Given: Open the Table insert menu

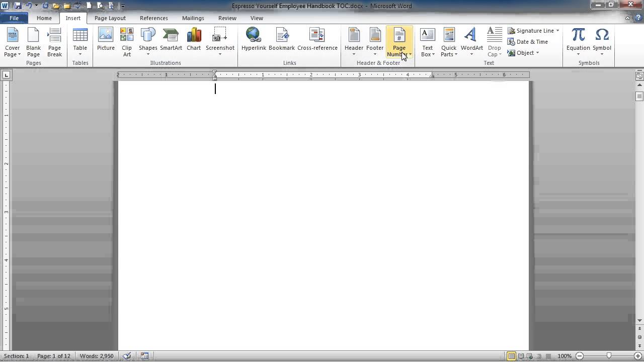Looking at the screenshot, I should (80, 42).
